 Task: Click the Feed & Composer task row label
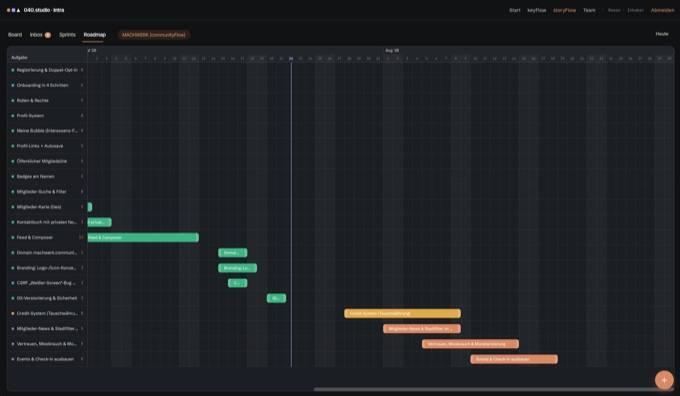point(35,237)
